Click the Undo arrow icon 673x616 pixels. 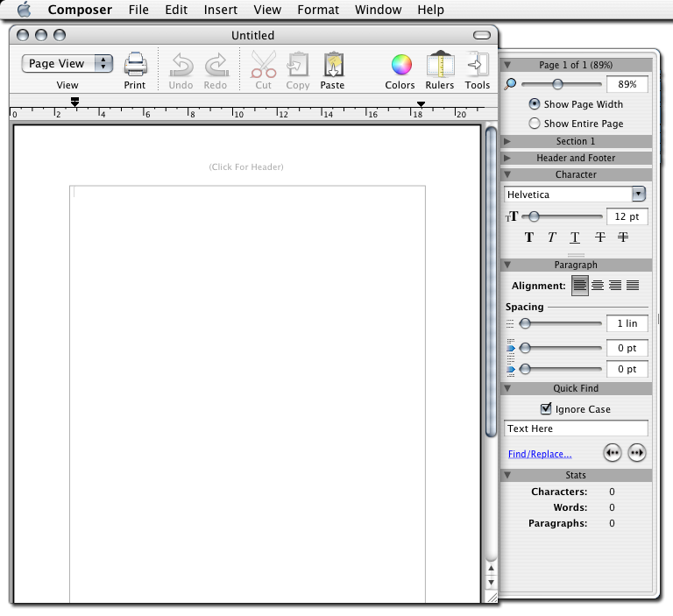point(181,65)
